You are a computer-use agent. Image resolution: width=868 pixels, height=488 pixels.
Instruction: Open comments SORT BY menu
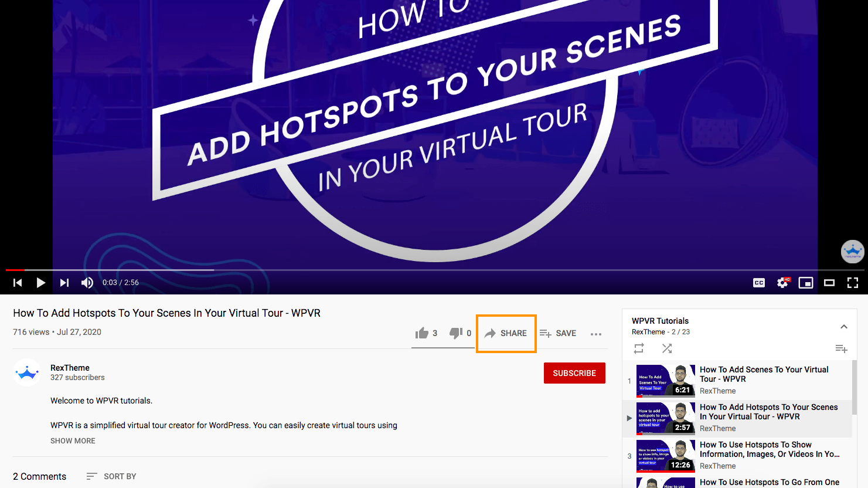tap(111, 476)
